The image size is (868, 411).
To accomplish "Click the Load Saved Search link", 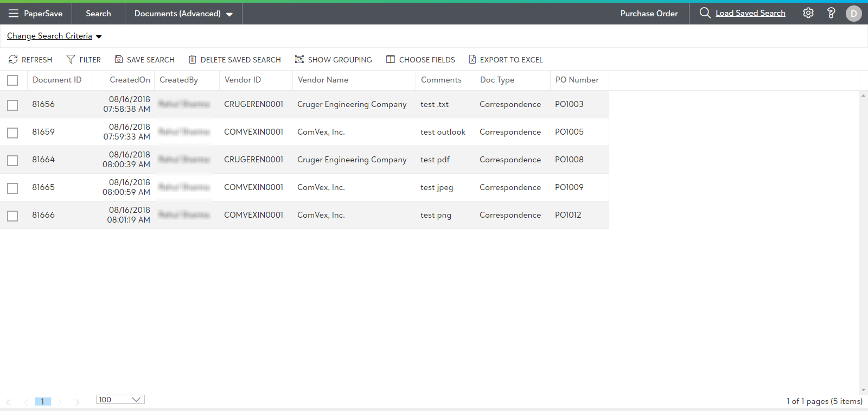I will [750, 13].
